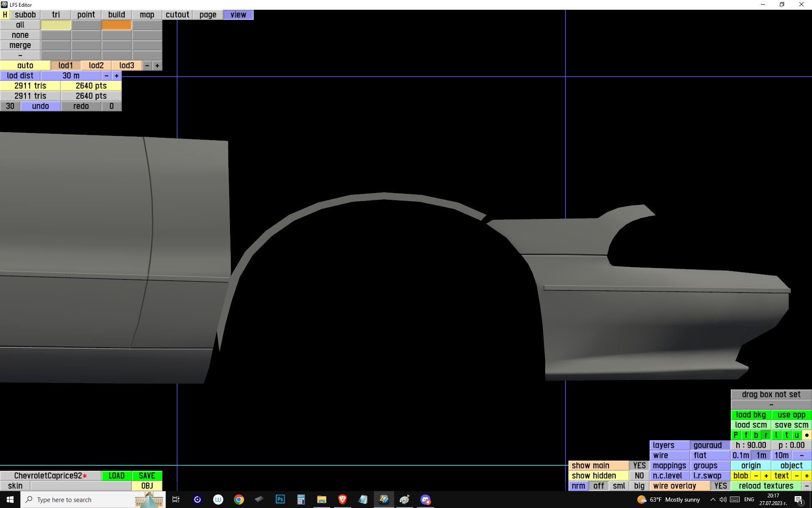The width and height of the screenshot is (812, 508).
Task: Decrease lod dist with minus button
Action: [x=107, y=76]
